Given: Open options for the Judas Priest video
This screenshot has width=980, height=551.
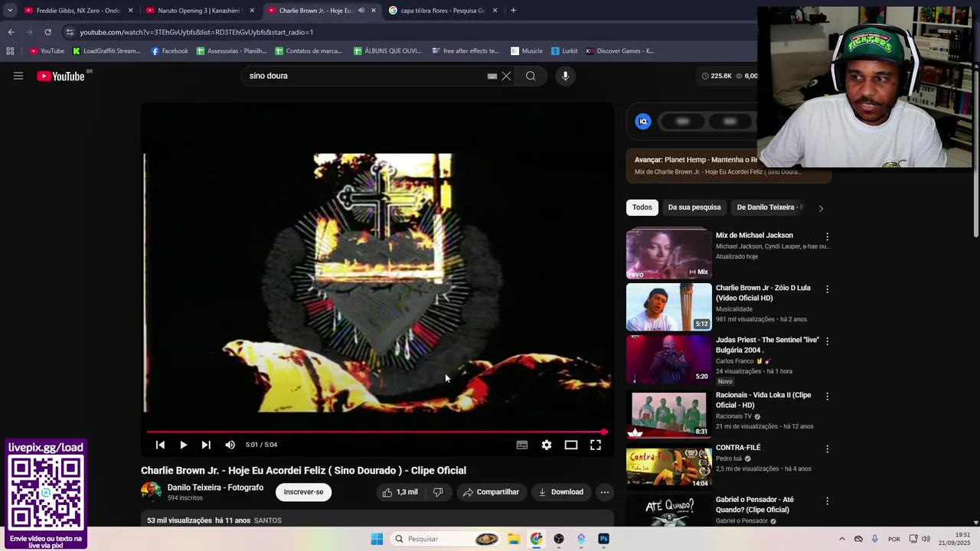Looking at the screenshot, I should [827, 341].
